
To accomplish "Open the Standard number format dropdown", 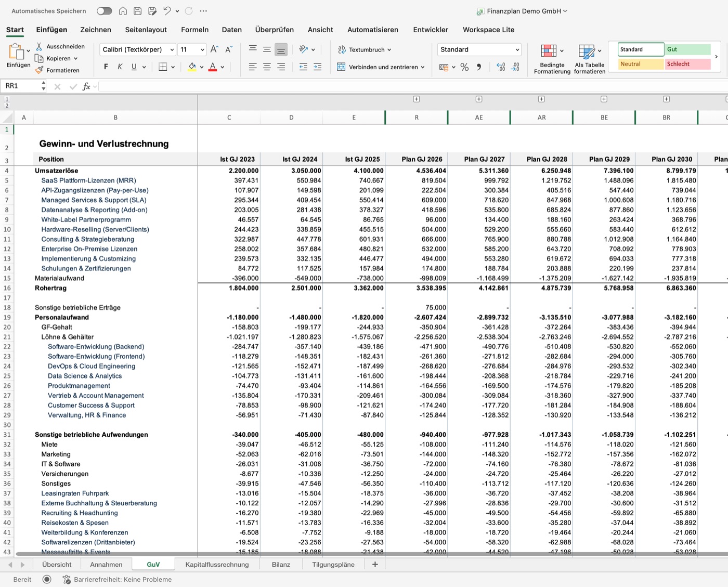I will [479, 49].
